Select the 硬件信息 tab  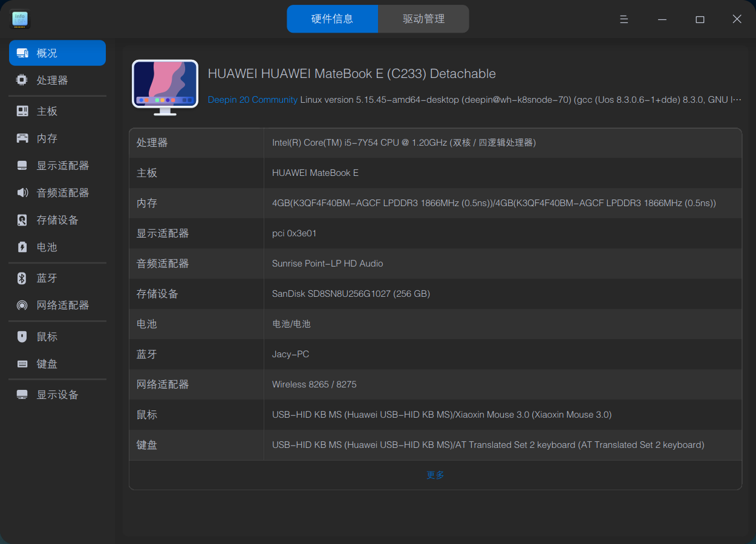pos(332,19)
